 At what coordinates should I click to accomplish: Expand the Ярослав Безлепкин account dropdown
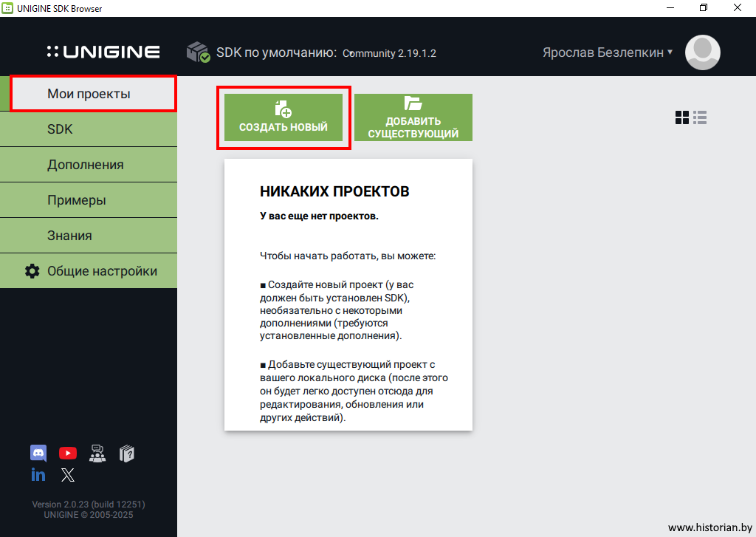pos(608,52)
